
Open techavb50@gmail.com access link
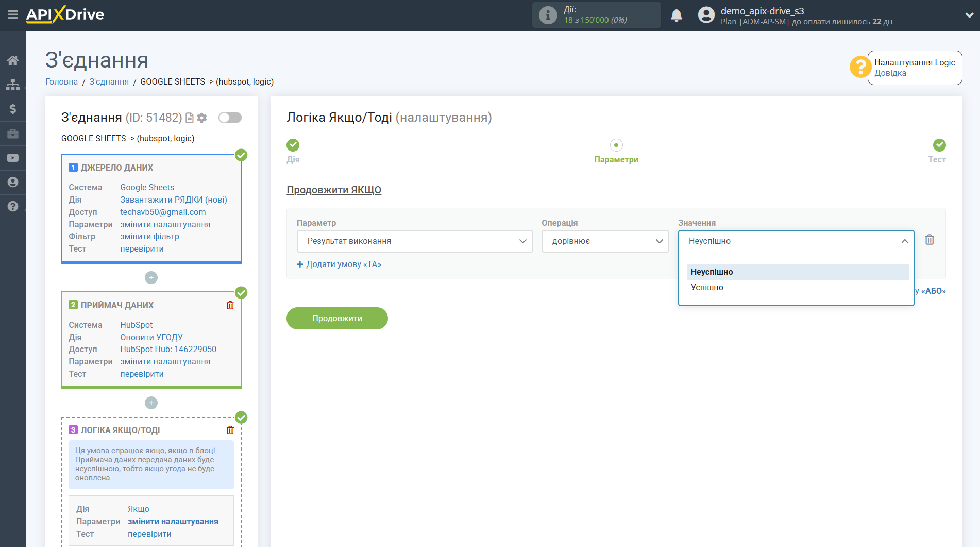click(x=163, y=212)
